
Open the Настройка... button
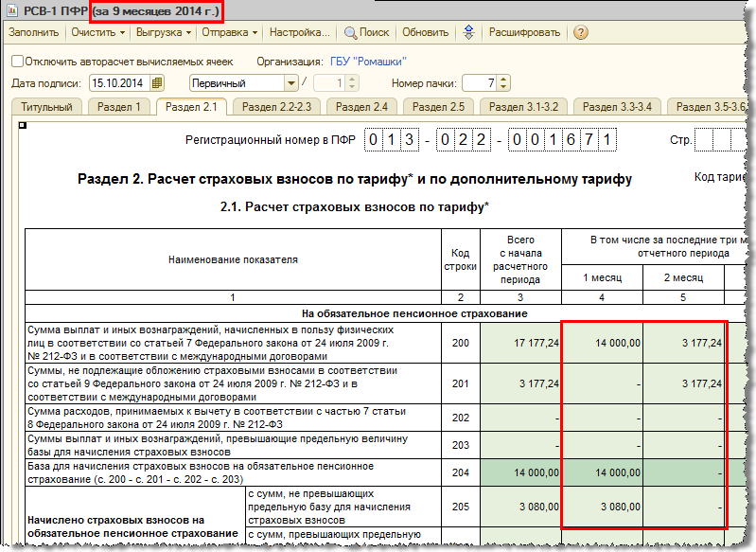point(299,32)
